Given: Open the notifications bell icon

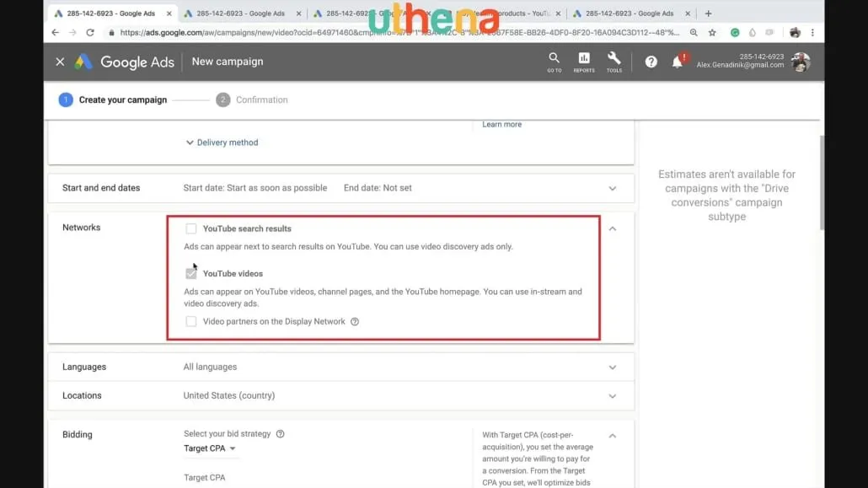Looking at the screenshot, I should point(678,62).
